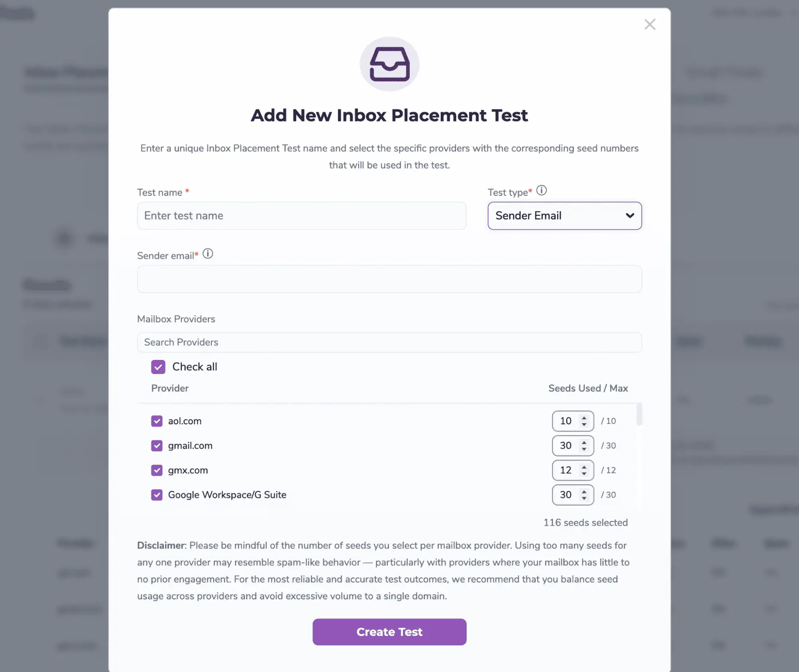799x672 pixels.
Task: Uncheck the Google Workspace/G Suite provider
Action: click(157, 495)
